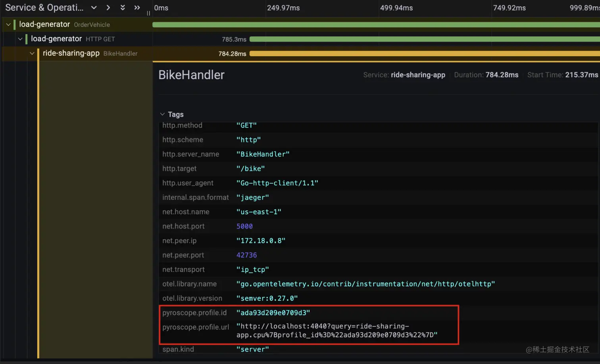Viewport: 600px width, 364px height.
Task: Click the 0ms timeline tick
Action: tap(161, 8)
